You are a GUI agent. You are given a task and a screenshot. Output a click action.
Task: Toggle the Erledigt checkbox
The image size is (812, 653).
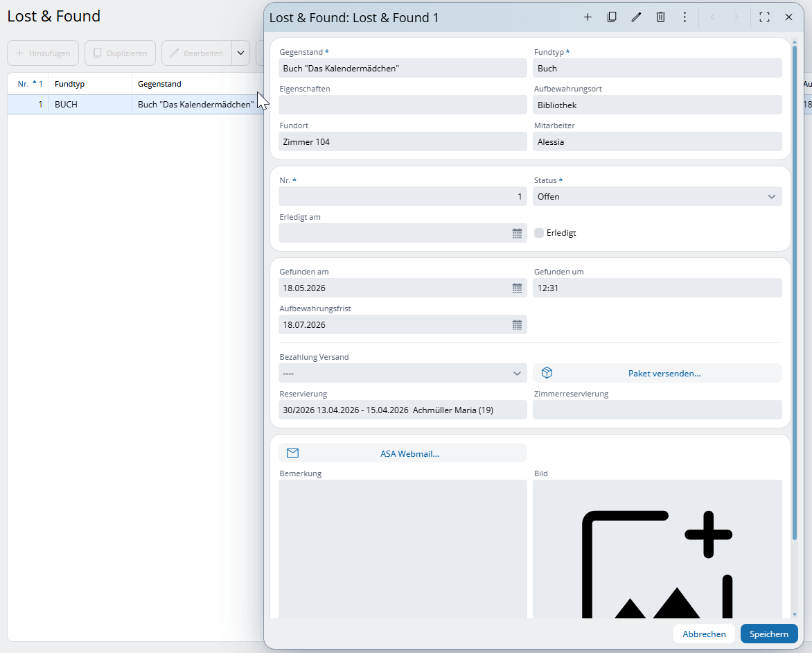pos(539,233)
